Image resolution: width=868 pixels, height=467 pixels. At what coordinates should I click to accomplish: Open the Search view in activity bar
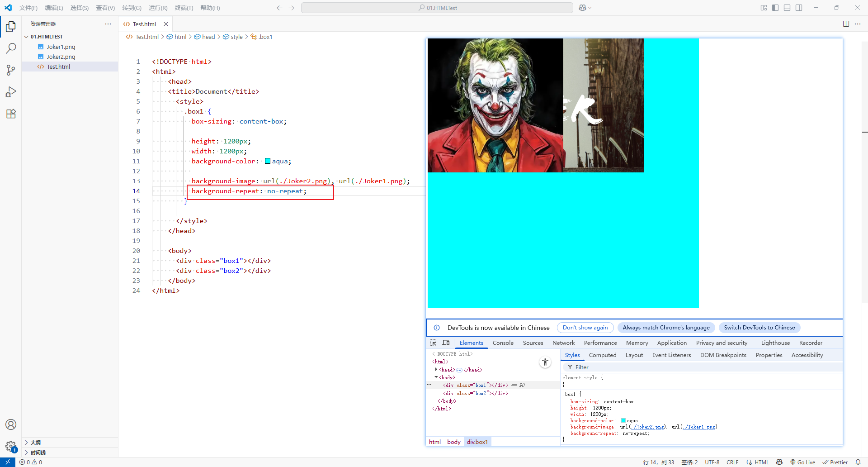click(x=11, y=48)
